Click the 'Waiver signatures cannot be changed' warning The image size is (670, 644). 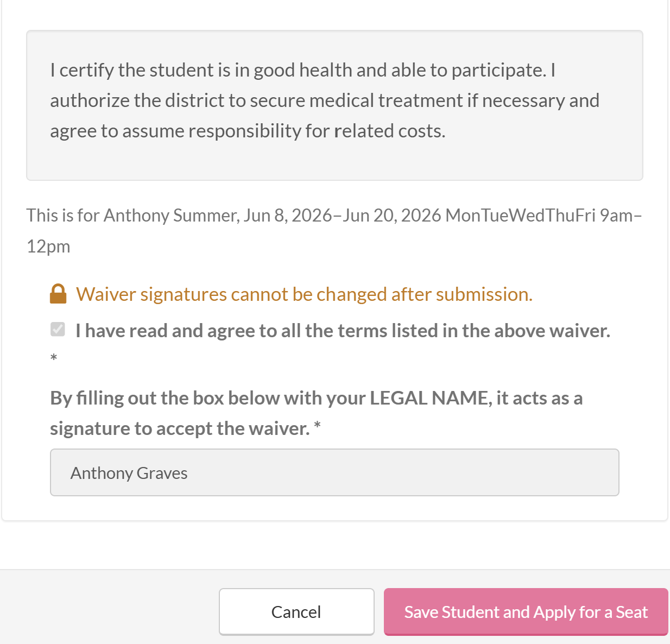tap(304, 294)
